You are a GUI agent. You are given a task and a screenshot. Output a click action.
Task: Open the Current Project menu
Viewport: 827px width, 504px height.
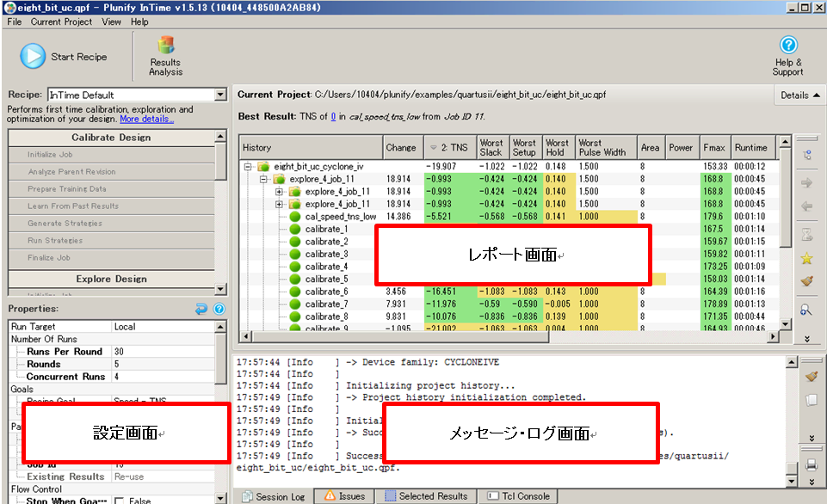click(x=63, y=22)
